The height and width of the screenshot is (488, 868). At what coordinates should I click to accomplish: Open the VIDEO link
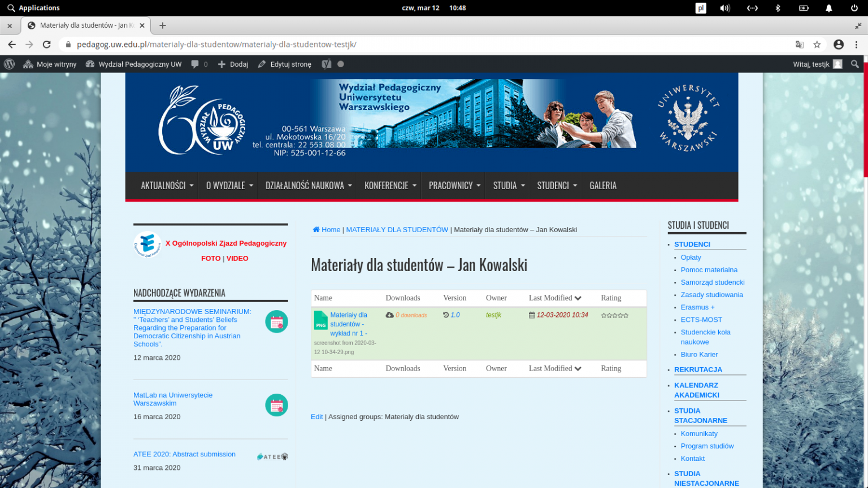click(237, 259)
